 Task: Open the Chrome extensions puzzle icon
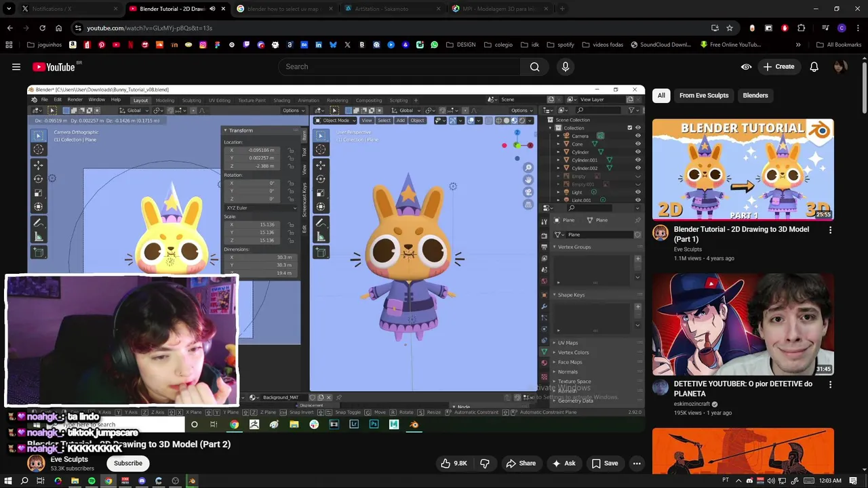801,28
